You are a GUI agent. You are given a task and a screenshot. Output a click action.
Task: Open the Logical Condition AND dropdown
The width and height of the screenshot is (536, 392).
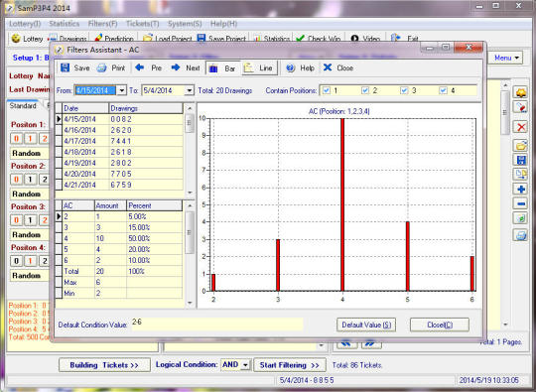[x=245, y=365]
